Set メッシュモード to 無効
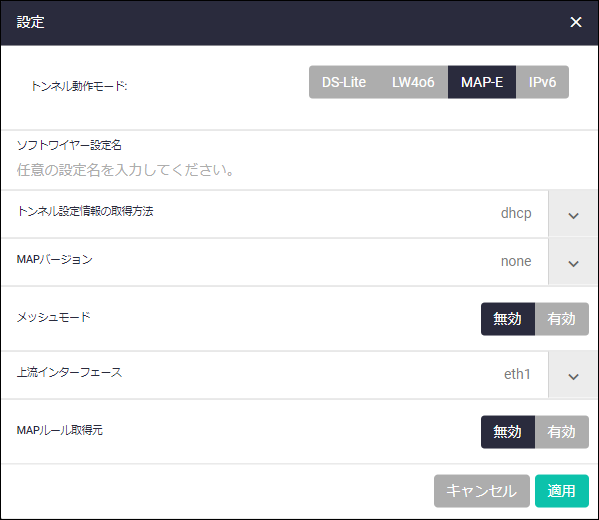The image size is (599, 520). coord(508,319)
